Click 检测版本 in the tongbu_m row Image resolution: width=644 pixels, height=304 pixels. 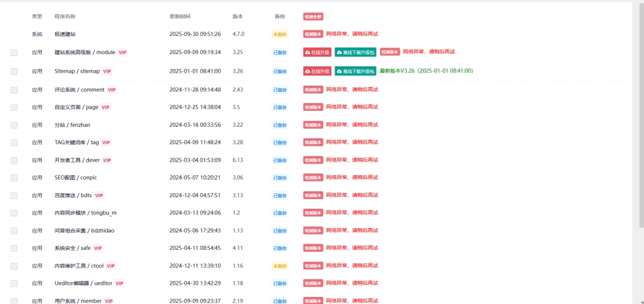(x=313, y=213)
